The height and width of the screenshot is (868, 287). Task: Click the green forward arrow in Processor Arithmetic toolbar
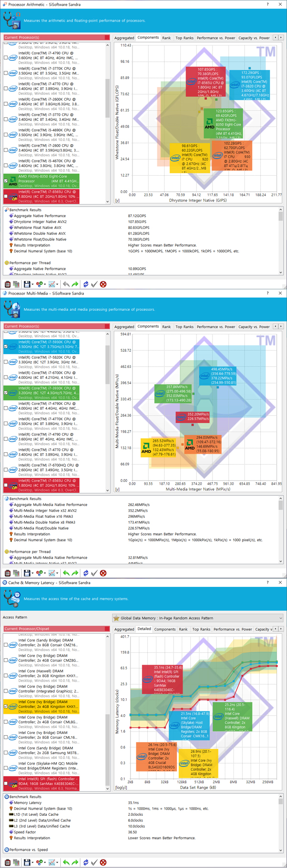[75, 284]
